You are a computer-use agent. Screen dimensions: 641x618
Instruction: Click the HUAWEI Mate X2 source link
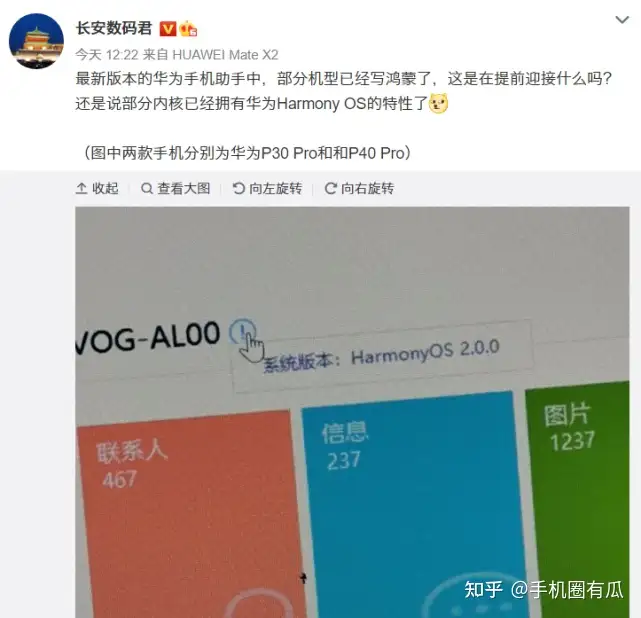click(x=225, y=54)
